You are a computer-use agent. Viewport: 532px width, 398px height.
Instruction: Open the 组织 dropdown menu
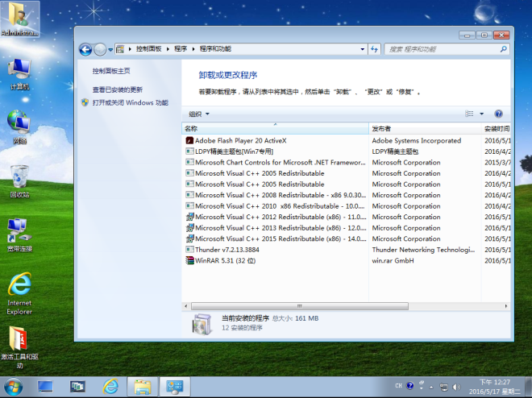point(199,114)
